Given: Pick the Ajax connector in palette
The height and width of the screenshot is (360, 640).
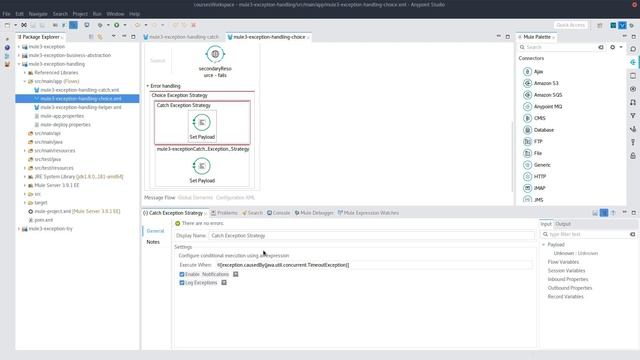Looking at the screenshot, I should tap(533, 71).
